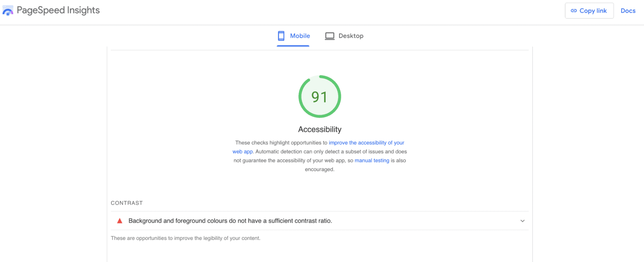
Task: Switch to the Desktop tab
Action: [x=344, y=36]
